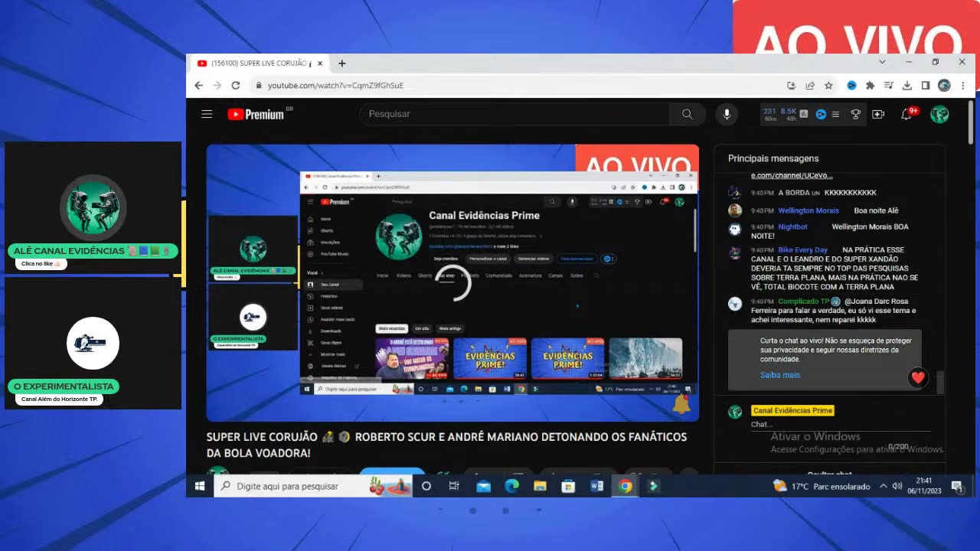Show hidden system tray icons chevron
The height and width of the screenshot is (551, 980).
[883, 486]
